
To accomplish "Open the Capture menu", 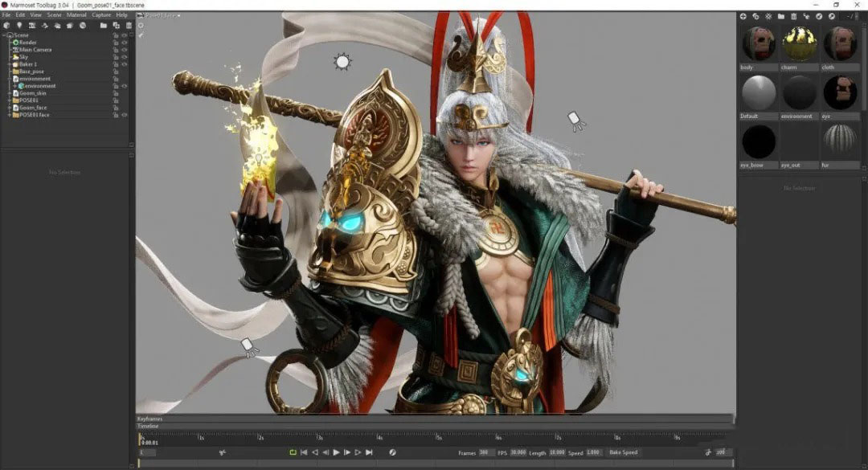I will (x=101, y=15).
